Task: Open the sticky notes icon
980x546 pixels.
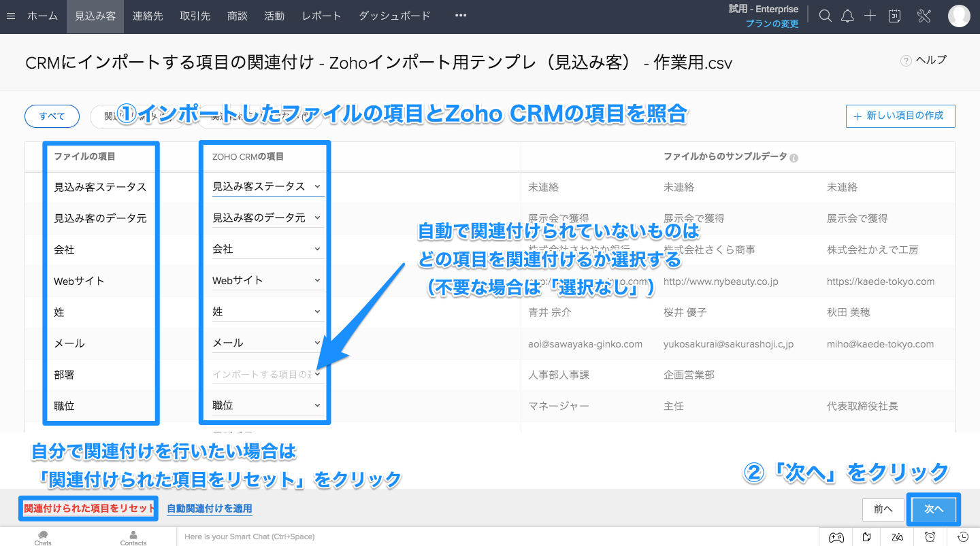Action: pos(866,537)
